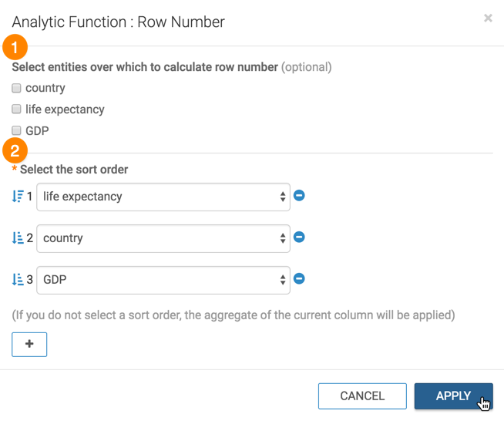The height and width of the screenshot is (421, 504).
Task: Enable the country entity checkbox
Action: pyautogui.click(x=16, y=88)
